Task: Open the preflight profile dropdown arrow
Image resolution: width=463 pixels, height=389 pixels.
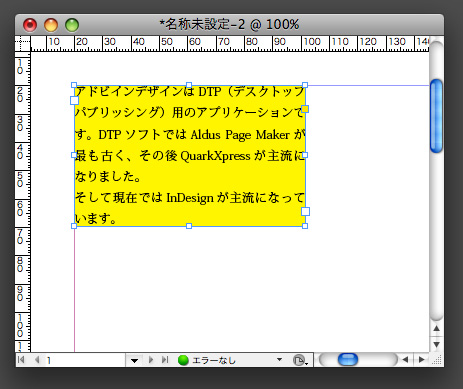Action: tap(279, 359)
